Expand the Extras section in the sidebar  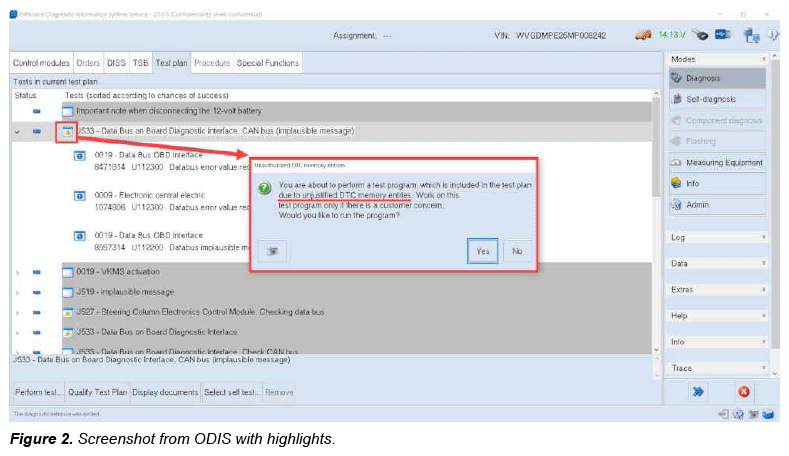click(x=717, y=290)
